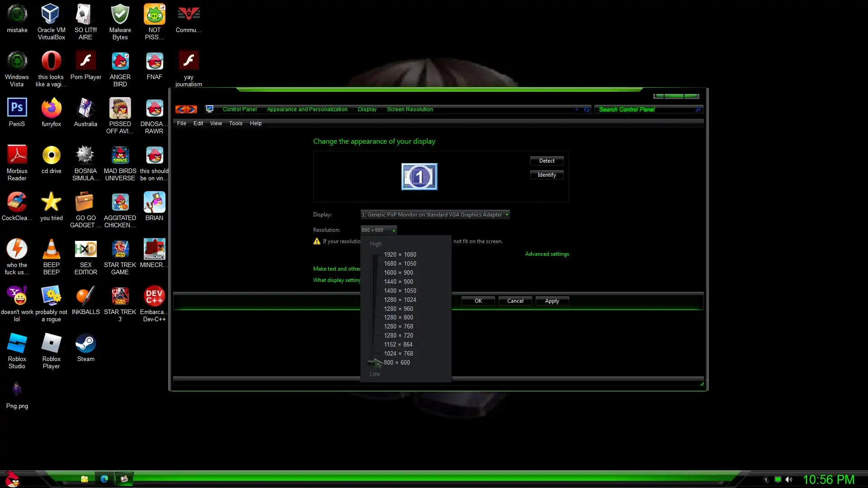Open the Edge browser taskbar icon
868x488 pixels.
click(104, 479)
